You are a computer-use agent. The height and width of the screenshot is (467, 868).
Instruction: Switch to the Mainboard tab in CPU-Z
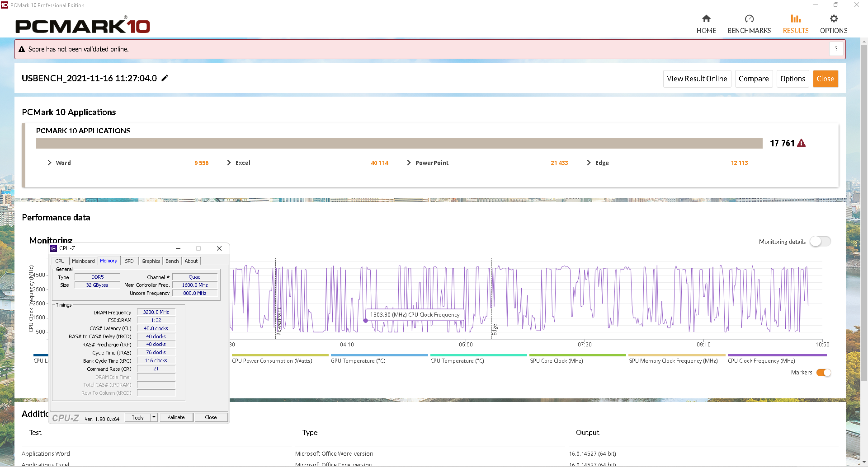pyautogui.click(x=83, y=261)
